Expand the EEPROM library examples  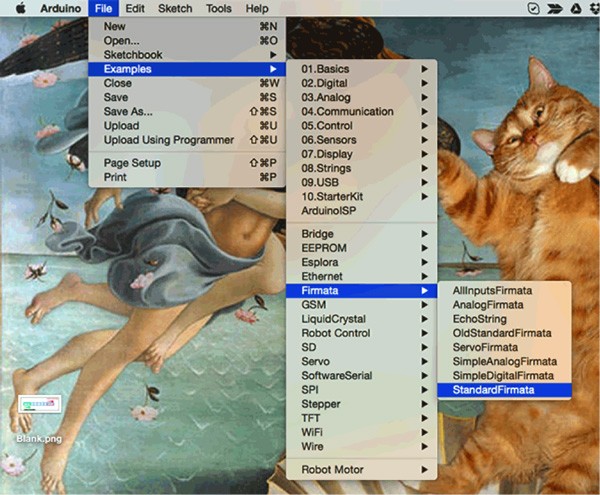click(362, 248)
